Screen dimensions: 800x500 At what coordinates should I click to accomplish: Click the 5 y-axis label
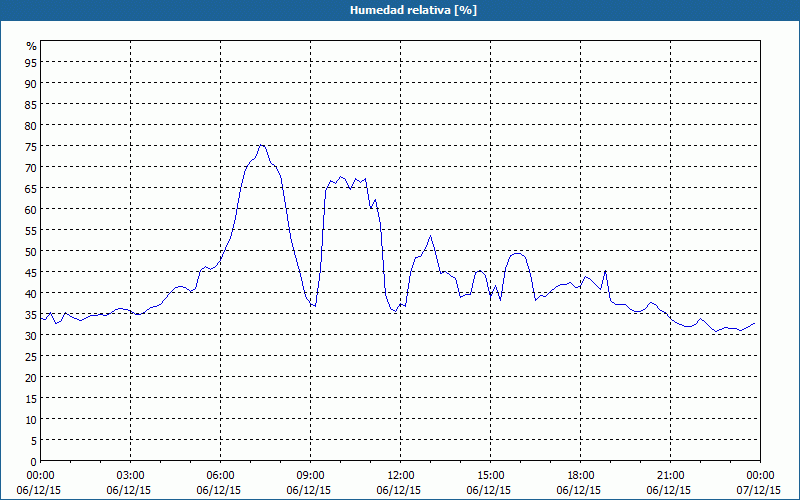coord(34,440)
